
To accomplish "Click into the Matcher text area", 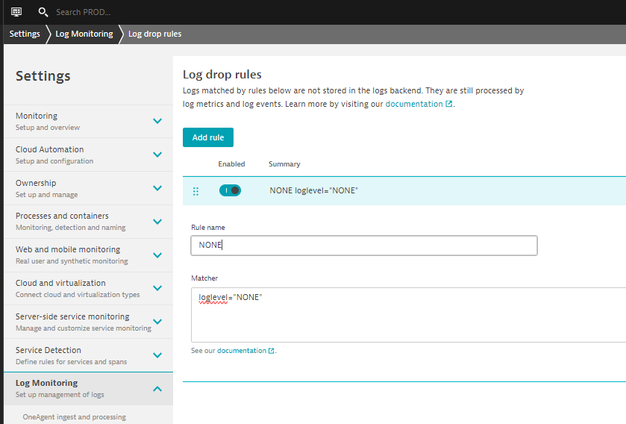I will [400, 315].
